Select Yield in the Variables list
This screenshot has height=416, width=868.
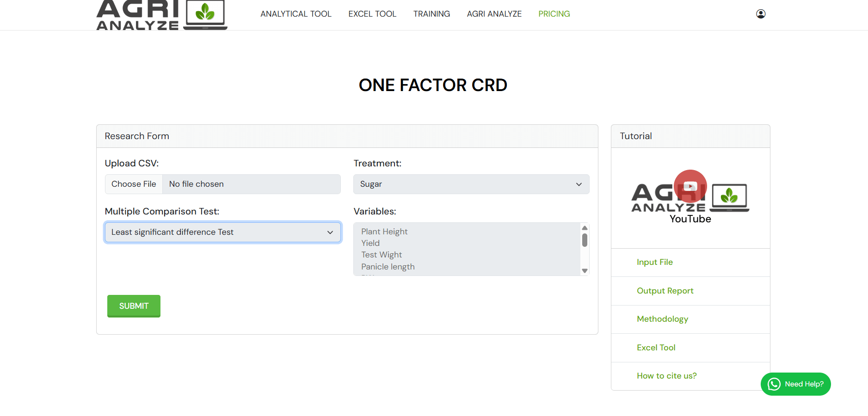(x=370, y=243)
